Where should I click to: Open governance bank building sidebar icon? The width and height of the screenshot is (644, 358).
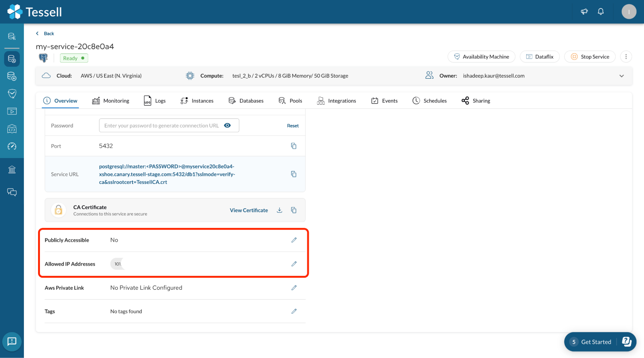pos(12,169)
